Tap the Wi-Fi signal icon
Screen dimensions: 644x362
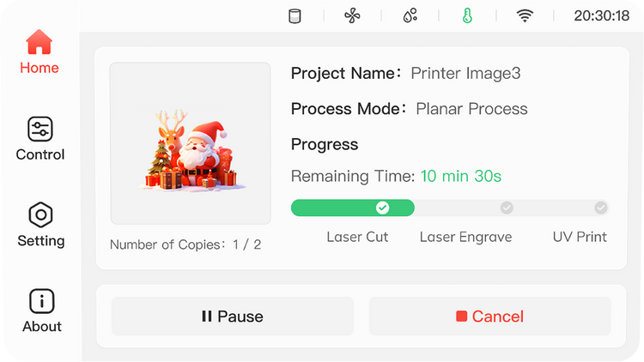(x=525, y=16)
